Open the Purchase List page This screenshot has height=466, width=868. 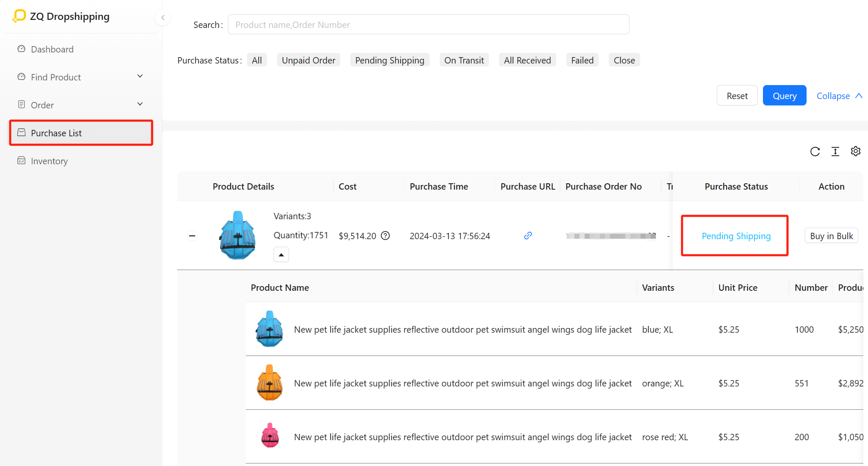[x=81, y=133]
